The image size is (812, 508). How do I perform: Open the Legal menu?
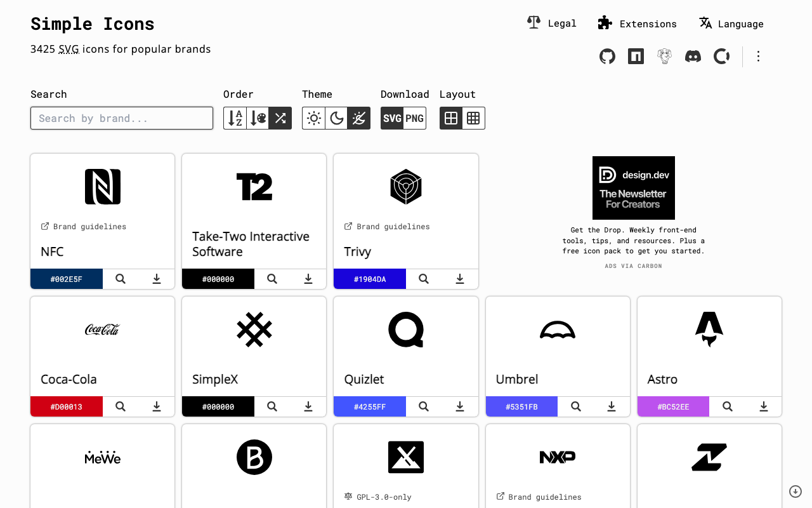coord(552,23)
